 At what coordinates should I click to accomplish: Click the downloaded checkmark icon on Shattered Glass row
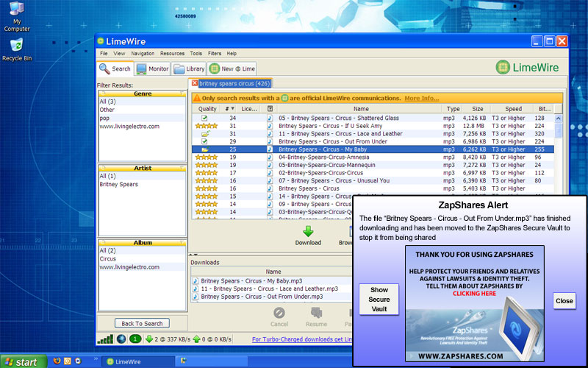[x=204, y=118]
